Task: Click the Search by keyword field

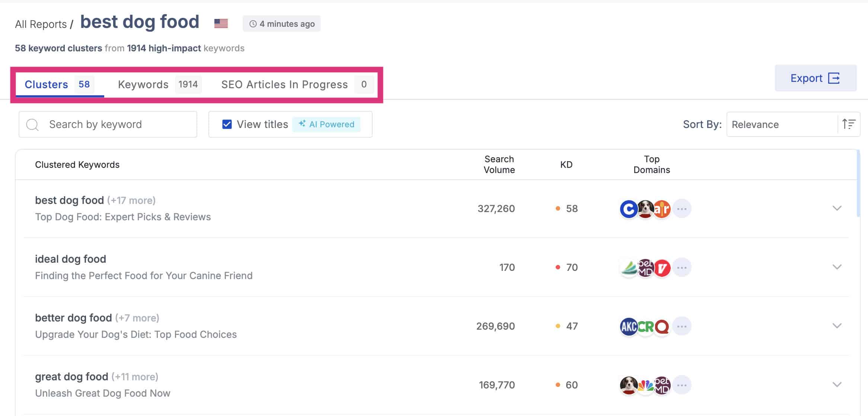Action: (x=108, y=124)
